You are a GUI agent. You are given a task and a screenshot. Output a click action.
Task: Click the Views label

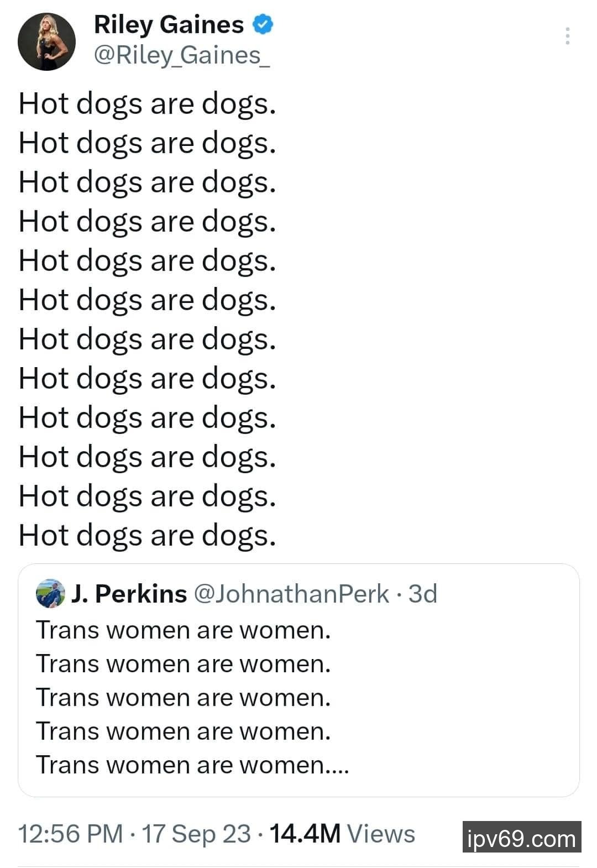[381, 834]
